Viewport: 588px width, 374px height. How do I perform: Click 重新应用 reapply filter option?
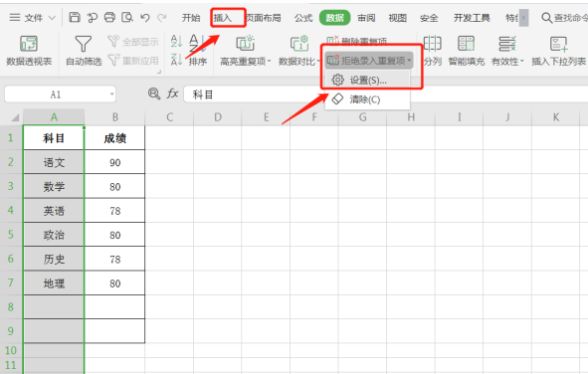[133, 60]
